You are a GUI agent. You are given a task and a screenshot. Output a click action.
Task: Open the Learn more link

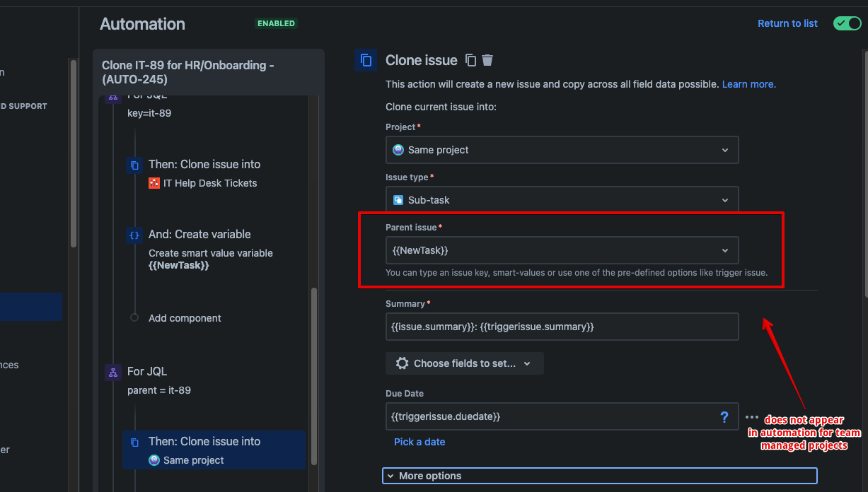tap(748, 84)
